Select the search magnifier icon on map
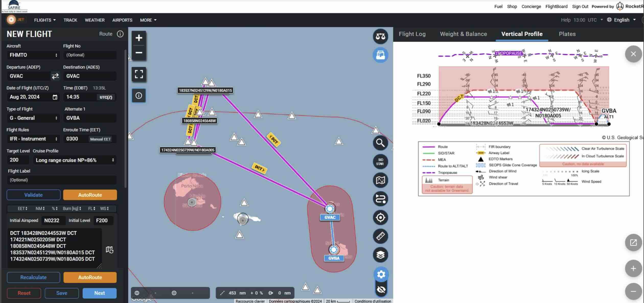 click(380, 143)
